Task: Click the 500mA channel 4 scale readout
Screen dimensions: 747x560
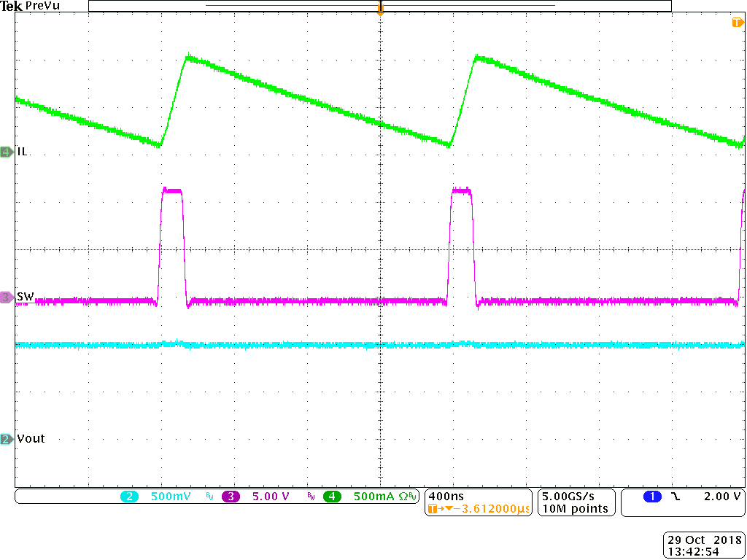Action: (374, 497)
